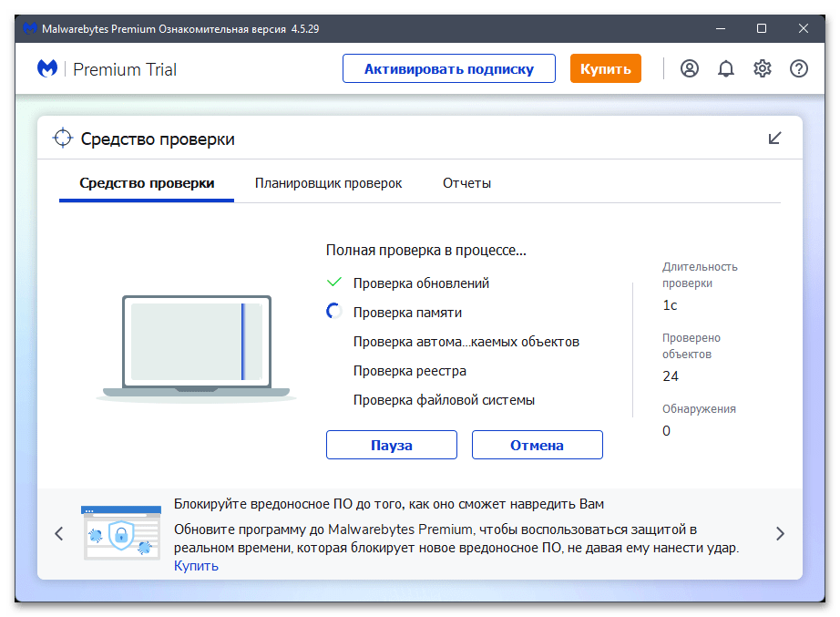840x617 pixels.
Task: Minimize the Malwarebytes window
Action: point(721,28)
